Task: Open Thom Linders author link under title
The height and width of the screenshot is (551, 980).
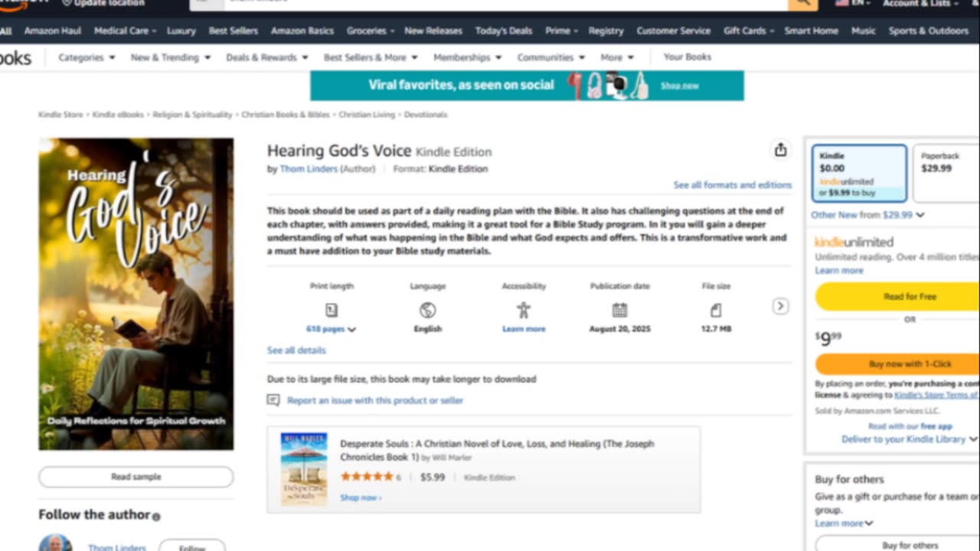Action: click(x=309, y=169)
